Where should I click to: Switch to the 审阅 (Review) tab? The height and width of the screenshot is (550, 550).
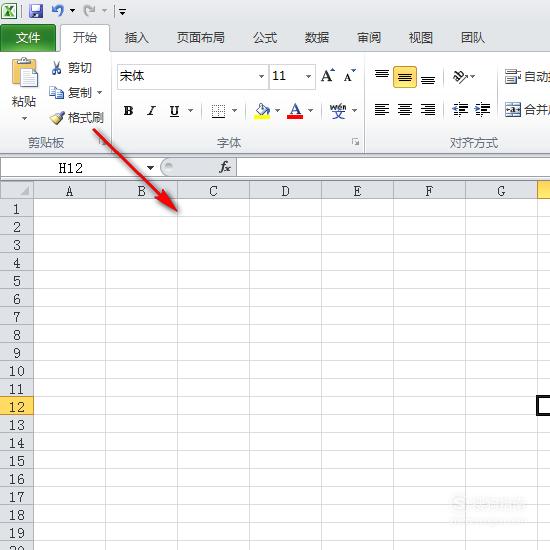click(369, 38)
